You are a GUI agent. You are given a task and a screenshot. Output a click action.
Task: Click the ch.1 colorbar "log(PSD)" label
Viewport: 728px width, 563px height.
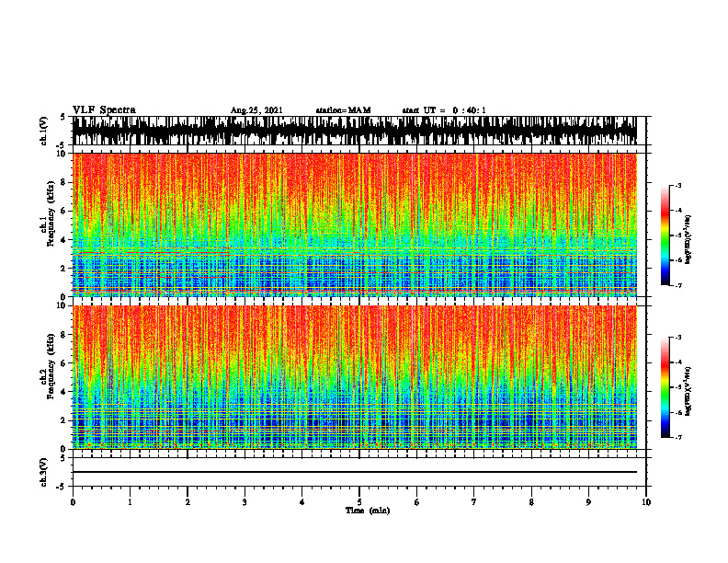click(688, 240)
